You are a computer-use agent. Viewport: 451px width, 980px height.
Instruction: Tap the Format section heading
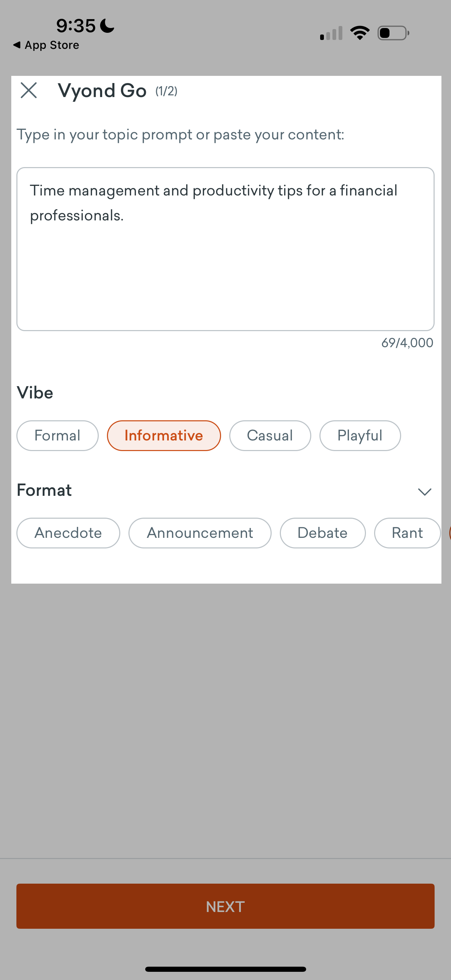(x=44, y=490)
